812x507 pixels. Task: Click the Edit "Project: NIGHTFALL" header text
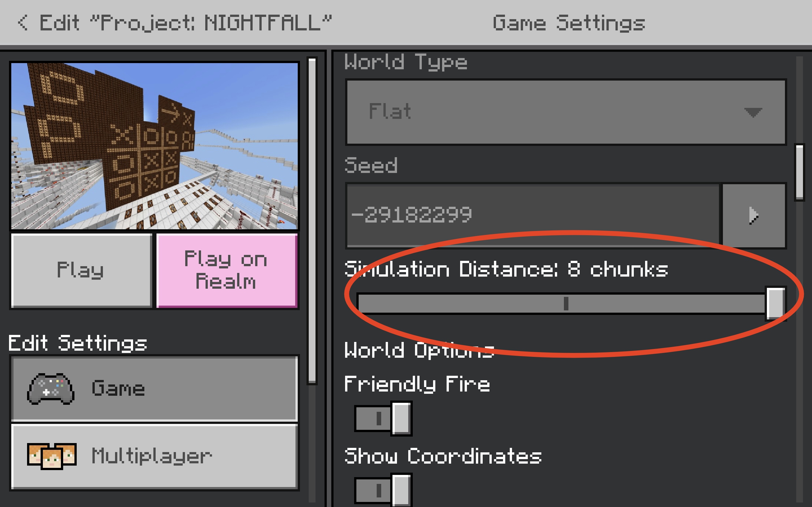186,23
